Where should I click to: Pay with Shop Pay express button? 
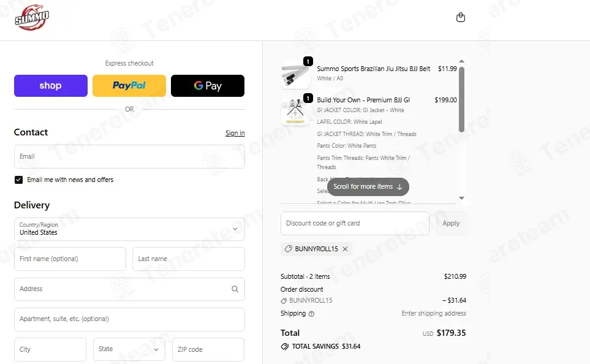click(x=51, y=85)
